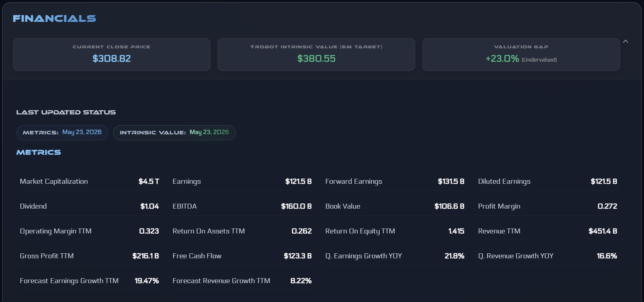Select the $123.3 B free cash flow value
This screenshot has width=644, height=302.
point(298,256)
